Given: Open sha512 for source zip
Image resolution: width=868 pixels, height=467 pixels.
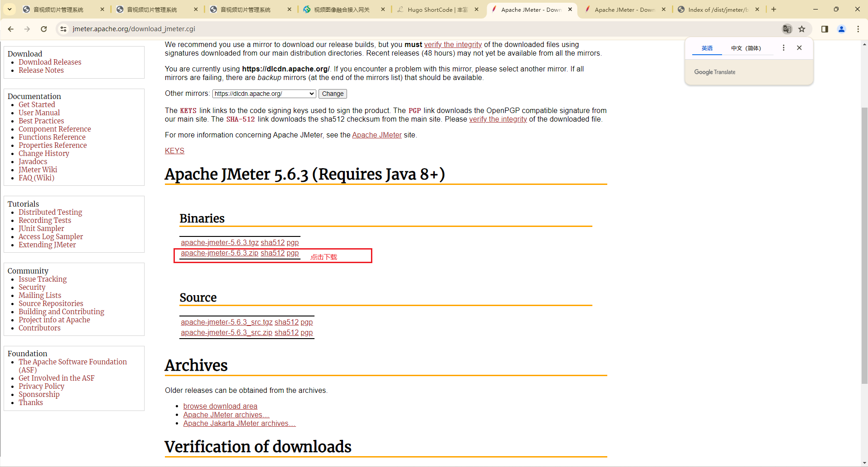Looking at the screenshot, I should coord(286,333).
